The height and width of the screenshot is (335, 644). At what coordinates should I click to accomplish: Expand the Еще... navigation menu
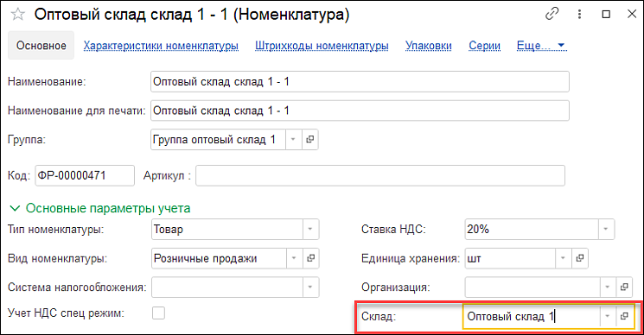[541, 46]
